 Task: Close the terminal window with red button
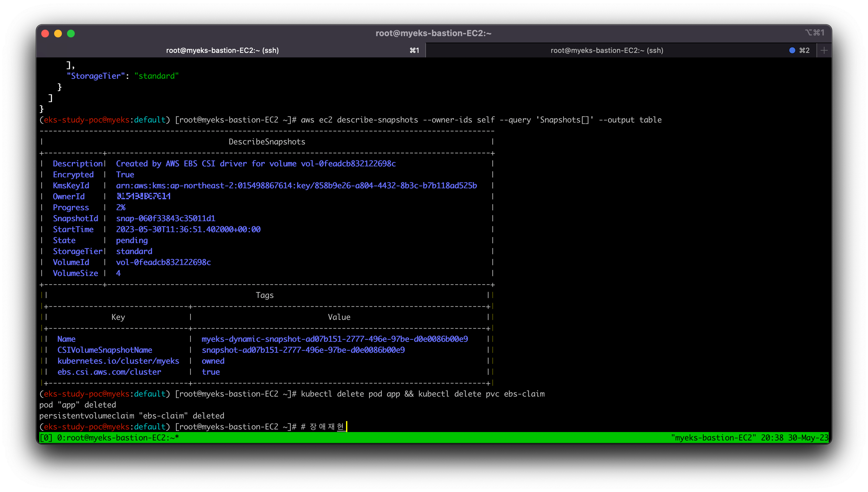click(45, 34)
